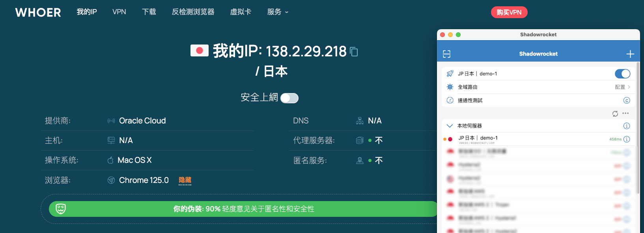This screenshot has height=233, width=644.
Task: Click the connectivity test circled C icon
Action: tap(627, 101)
